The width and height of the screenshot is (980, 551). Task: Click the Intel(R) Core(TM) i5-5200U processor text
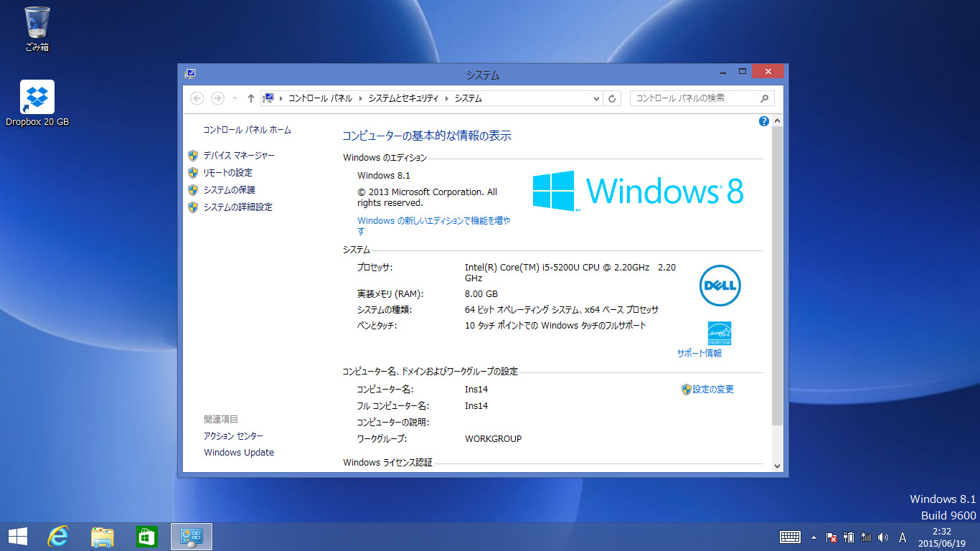point(570,272)
